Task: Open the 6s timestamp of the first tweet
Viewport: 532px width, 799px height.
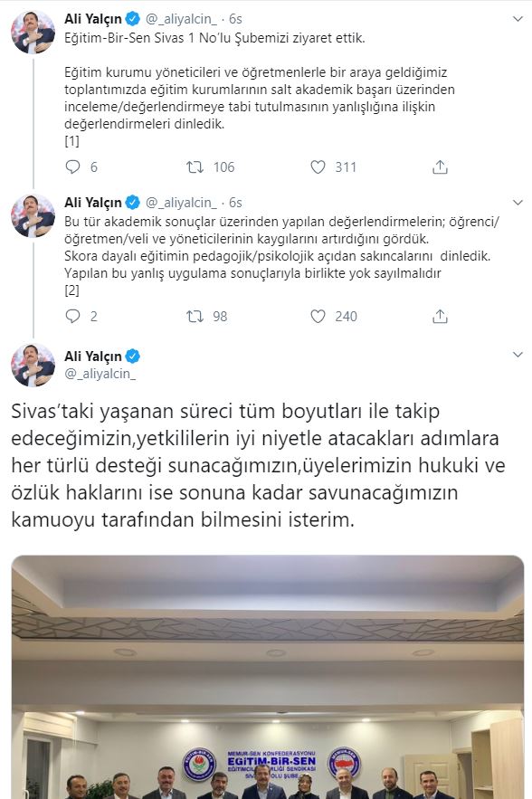Action: pos(235,19)
